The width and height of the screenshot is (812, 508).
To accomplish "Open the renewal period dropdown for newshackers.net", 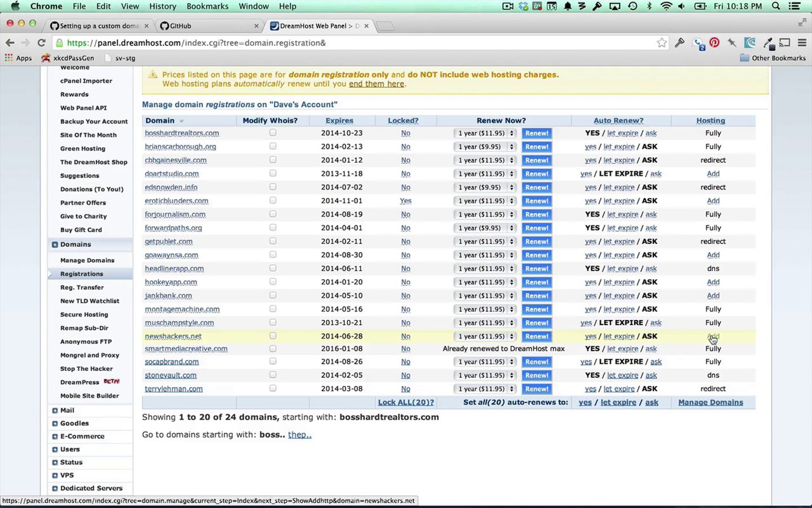I will pyautogui.click(x=485, y=336).
